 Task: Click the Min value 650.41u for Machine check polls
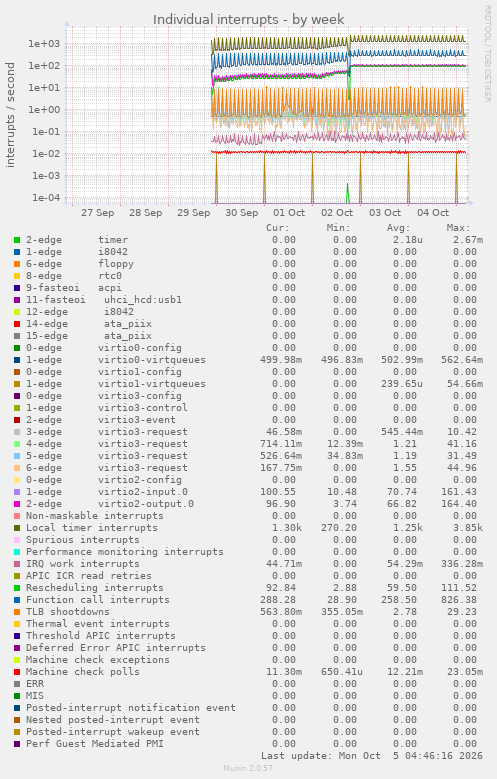[342, 672]
